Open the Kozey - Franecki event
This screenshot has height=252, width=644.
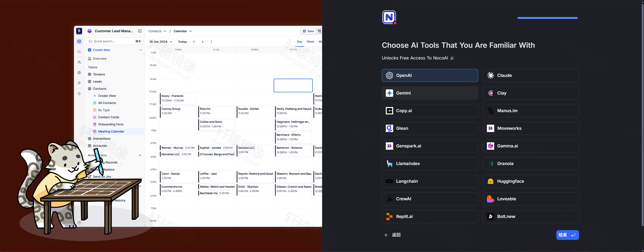[178, 99]
